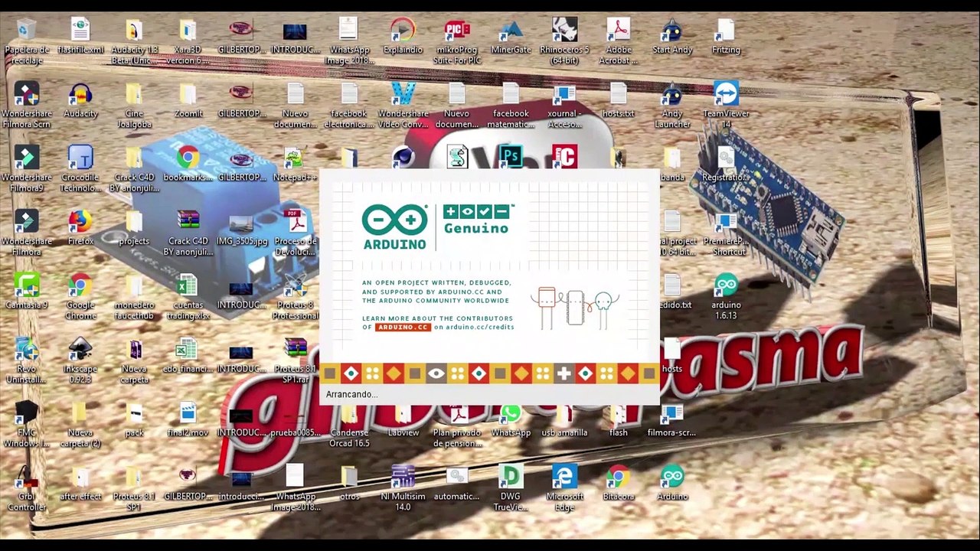Viewport: 980px width, 551px height.
Task: Launch mikroProg Suite For PIC
Action: tap(457, 42)
